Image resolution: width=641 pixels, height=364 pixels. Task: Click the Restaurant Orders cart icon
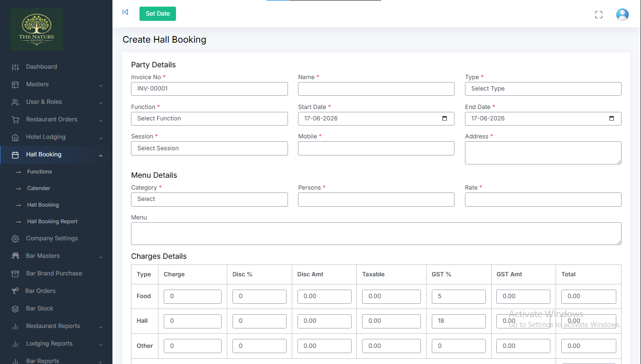(15, 120)
